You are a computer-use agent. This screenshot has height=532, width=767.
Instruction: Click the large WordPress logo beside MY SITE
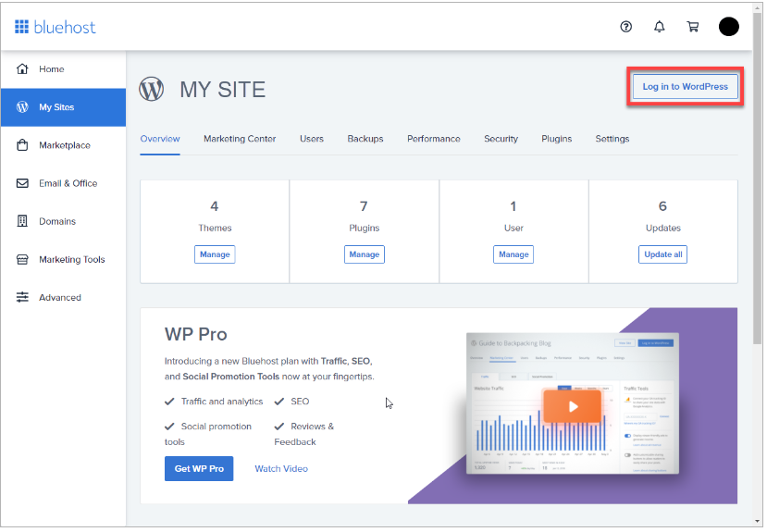[x=152, y=90]
